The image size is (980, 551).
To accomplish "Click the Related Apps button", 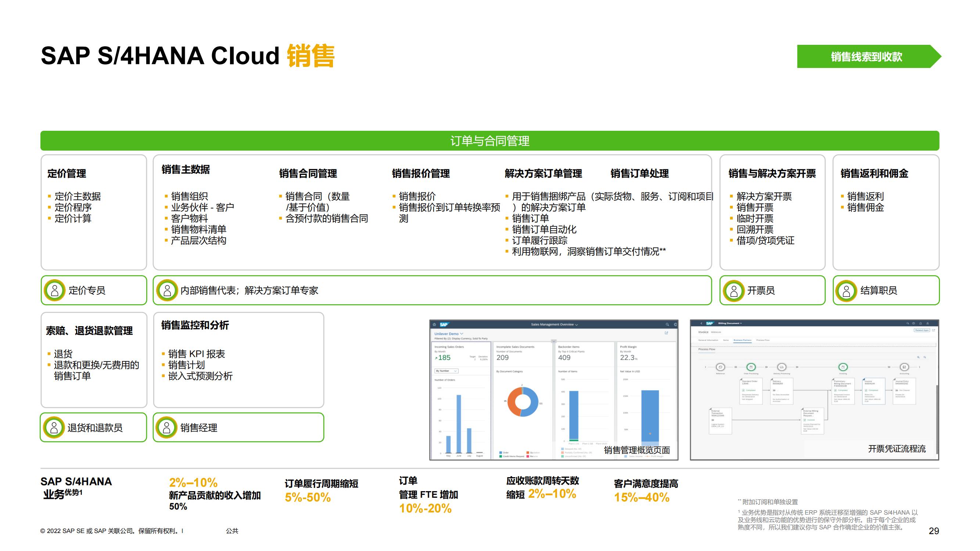I will [922, 330].
